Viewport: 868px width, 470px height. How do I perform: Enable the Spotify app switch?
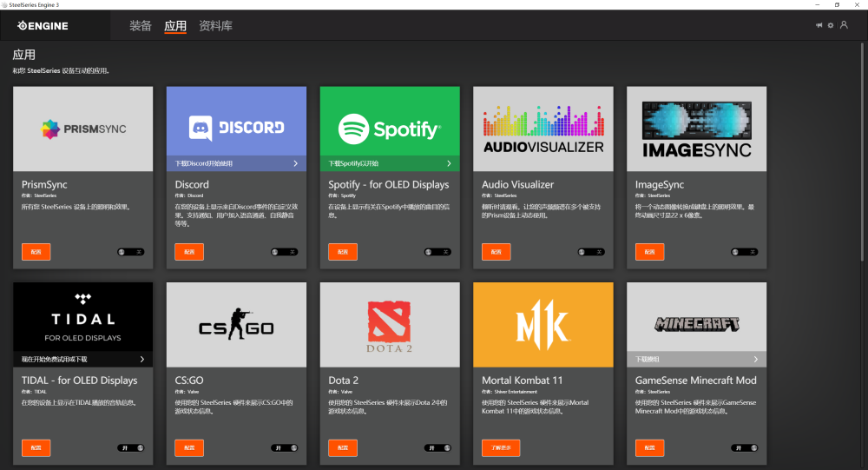click(437, 252)
